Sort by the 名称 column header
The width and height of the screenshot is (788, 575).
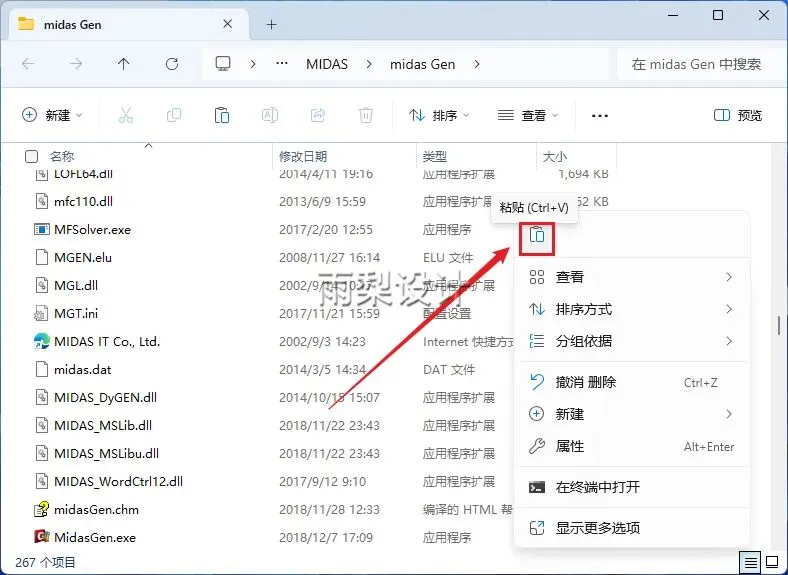(x=62, y=156)
